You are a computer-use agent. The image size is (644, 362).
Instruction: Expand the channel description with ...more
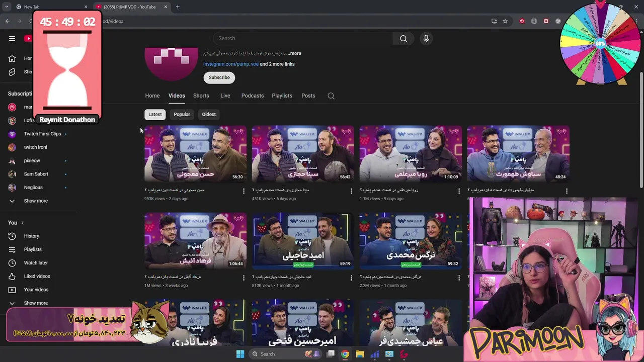[294, 53]
